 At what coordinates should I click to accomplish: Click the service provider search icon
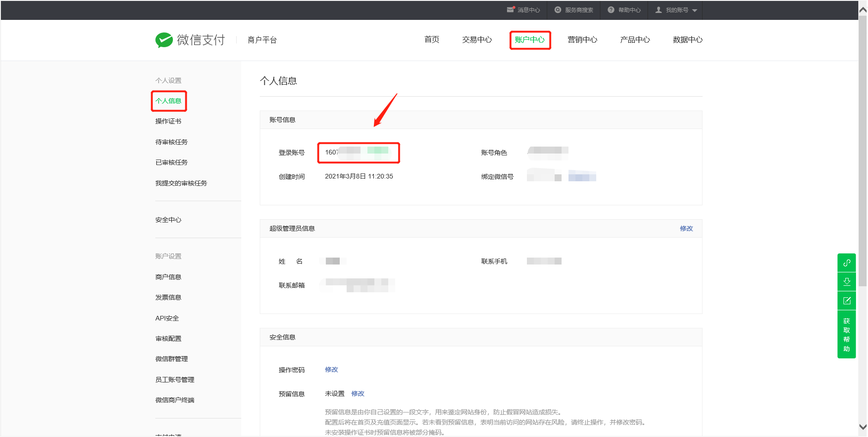[x=558, y=10]
